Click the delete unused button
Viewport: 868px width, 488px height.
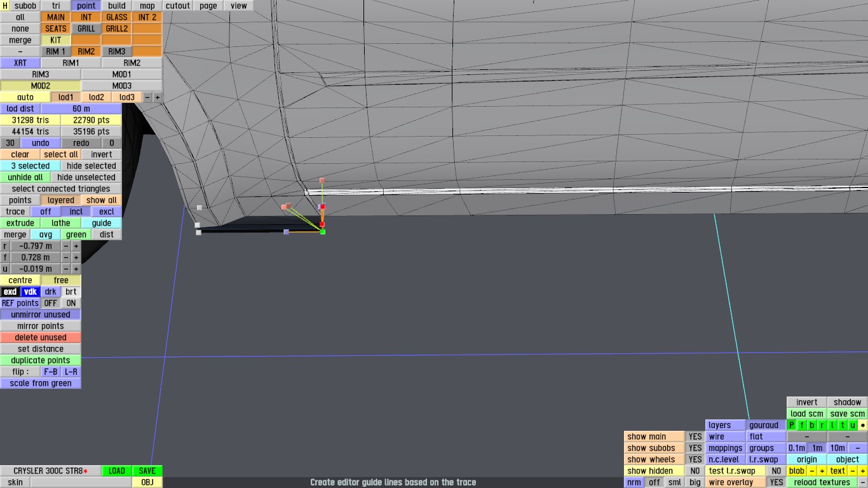[x=41, y=337]
